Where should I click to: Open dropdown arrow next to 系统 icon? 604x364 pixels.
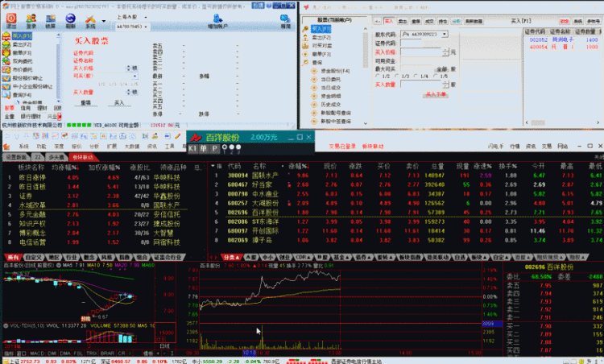(104, 21)
